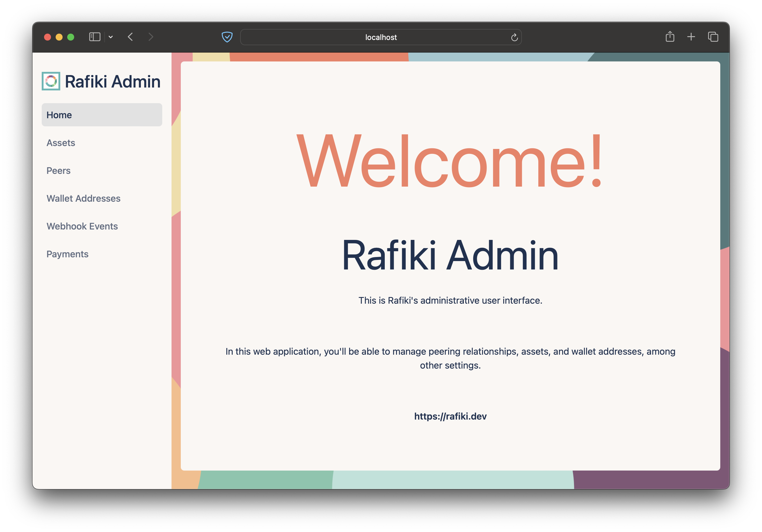
Task: Select Assets in the sidebar
Action: 61,143
